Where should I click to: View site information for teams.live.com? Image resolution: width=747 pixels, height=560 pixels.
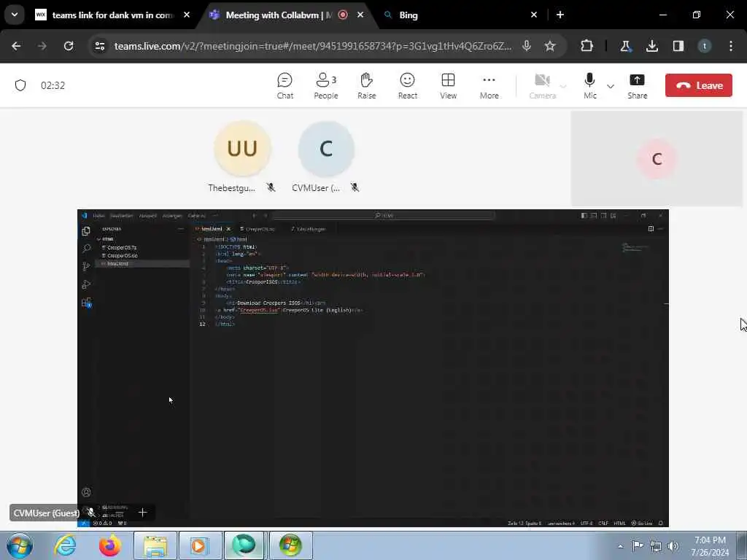click(100, 46)
